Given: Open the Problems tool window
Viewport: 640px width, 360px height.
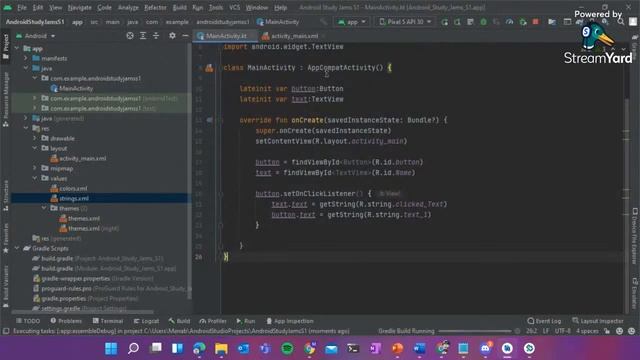Looking at the screenshot, I should (66, 321).
